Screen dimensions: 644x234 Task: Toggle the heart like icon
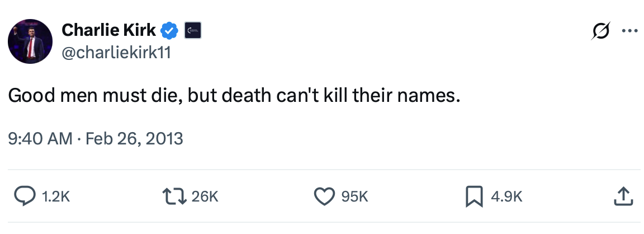324,196
